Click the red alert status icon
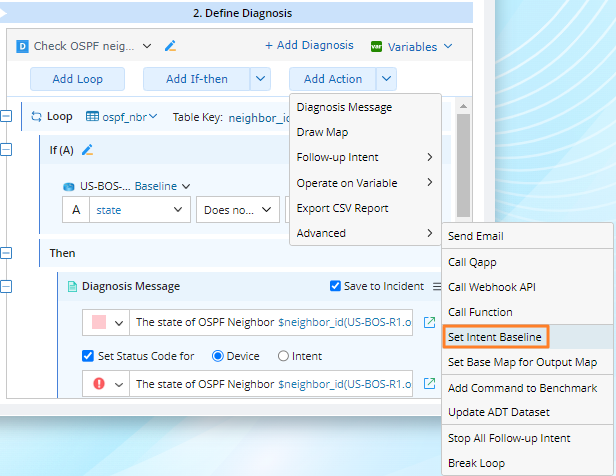Image resolution: width=616 pixels, height=476 pixels. 99,383
